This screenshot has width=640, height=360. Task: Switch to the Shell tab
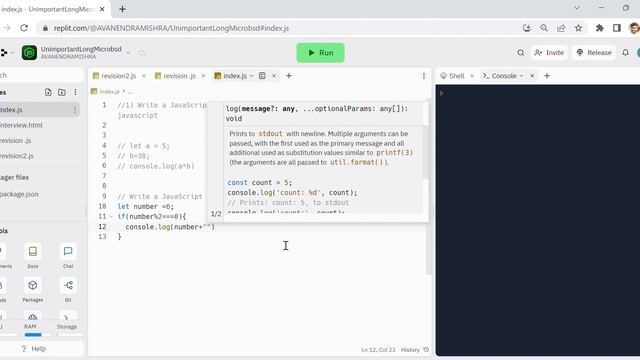pyautogui.click(x=452, y=76)
